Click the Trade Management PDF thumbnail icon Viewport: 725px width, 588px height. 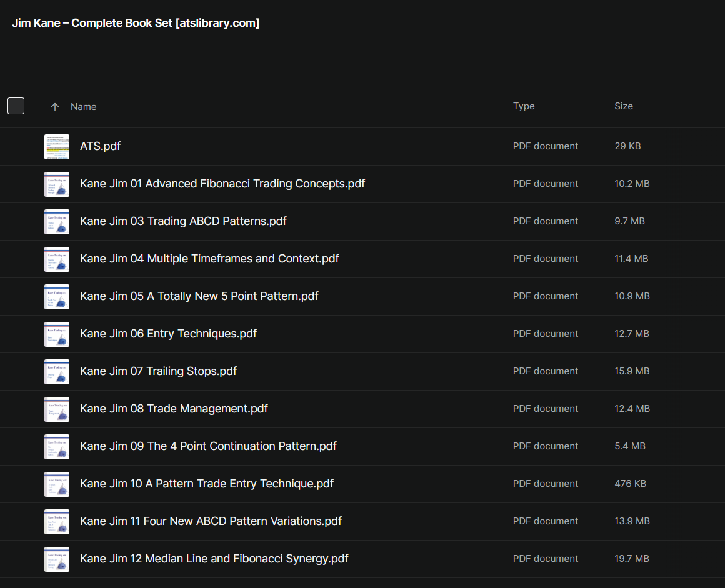[57, 409]
